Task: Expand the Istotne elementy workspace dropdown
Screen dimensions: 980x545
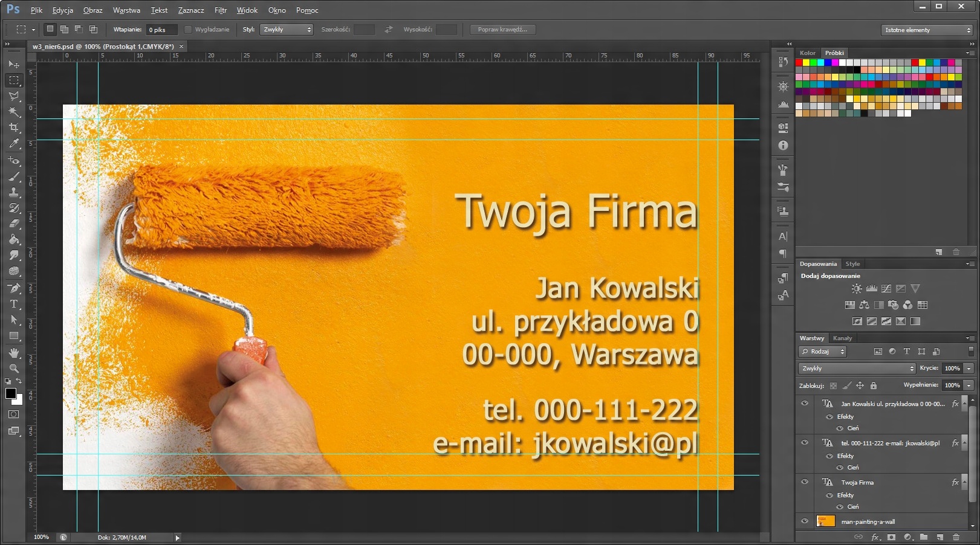Action: pos(927,30)
